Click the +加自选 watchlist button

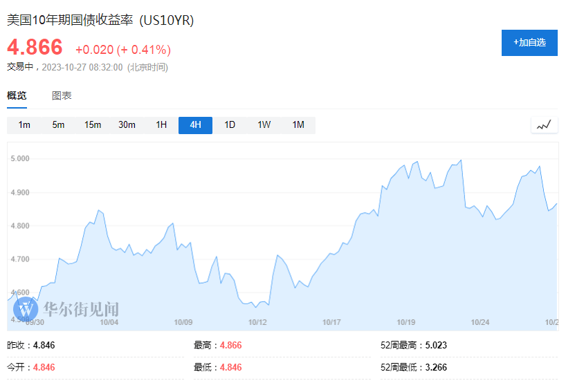click(529, 43)
